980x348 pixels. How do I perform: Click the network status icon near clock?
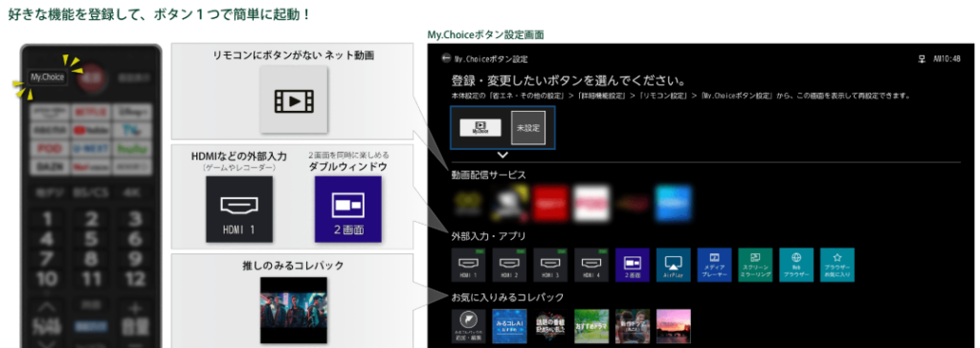[921, 59]
